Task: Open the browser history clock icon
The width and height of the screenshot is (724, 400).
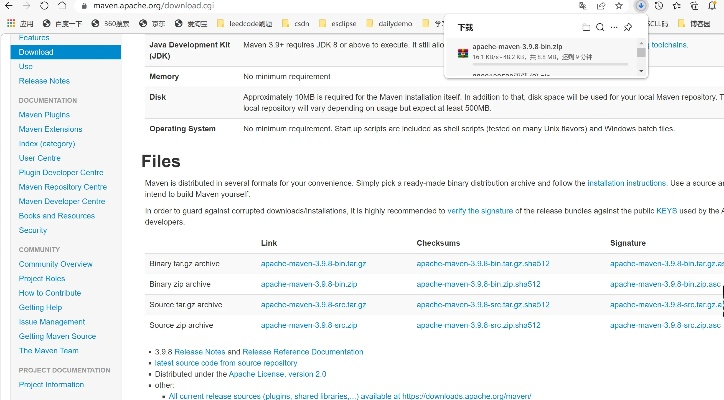Action: (660, 5)
